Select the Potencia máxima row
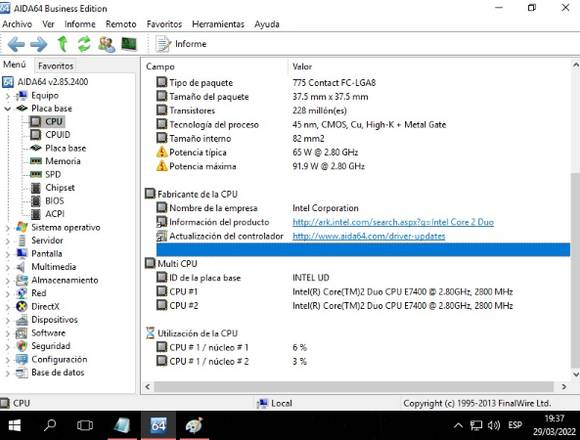The width and height of the screenshot is (580, 440). (x=362, y=166)
